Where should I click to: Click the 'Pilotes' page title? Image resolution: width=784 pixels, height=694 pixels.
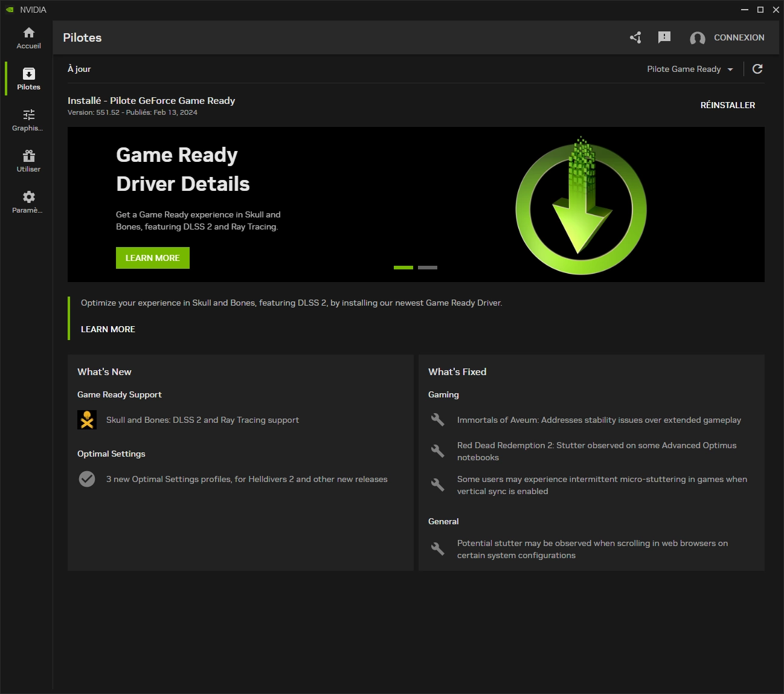(x=82, y=37)
